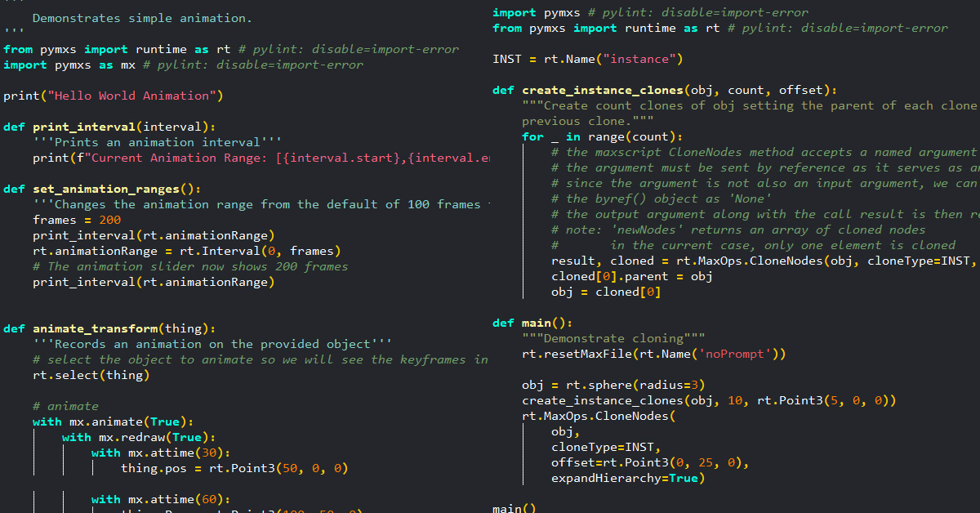Select "def create_instance_clones(obj, count, offset):" line
Image resolution: width=980 pixels, height=513 pixels.
[x=665, y=90]
